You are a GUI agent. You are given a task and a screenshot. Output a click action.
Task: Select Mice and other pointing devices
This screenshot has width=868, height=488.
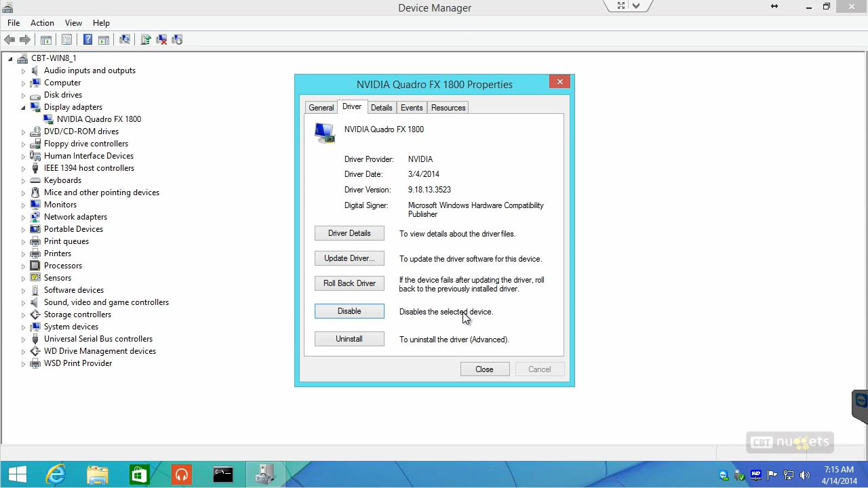(102, 192)
